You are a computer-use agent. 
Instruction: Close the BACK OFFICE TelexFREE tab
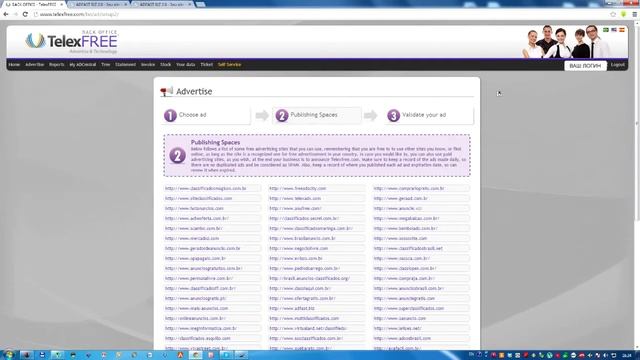62,4
